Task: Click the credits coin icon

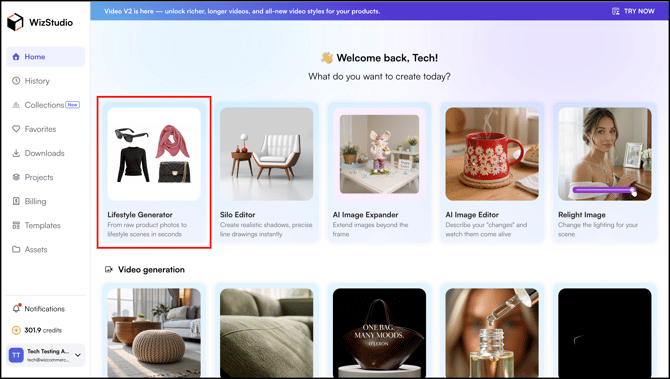Action: click(16, 330)
